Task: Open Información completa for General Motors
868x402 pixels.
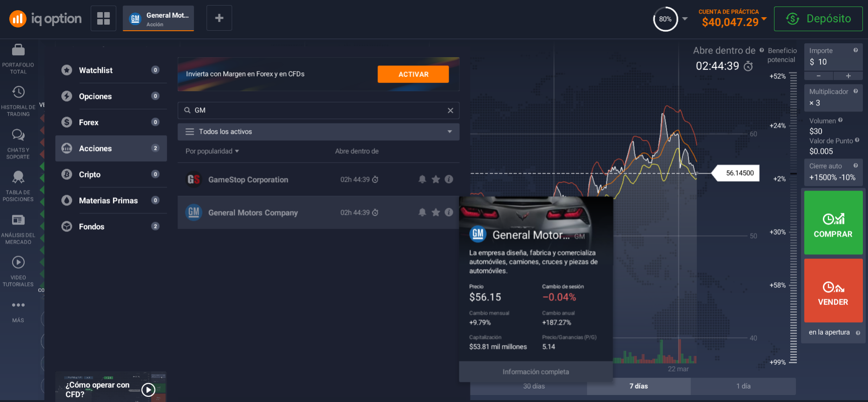Action: 536,372
